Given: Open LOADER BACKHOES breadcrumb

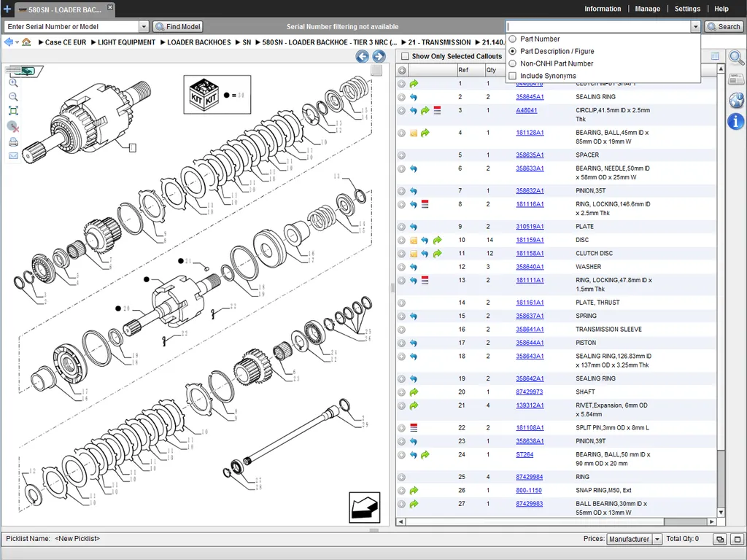Looking at the screenshot, I should 199,42.
